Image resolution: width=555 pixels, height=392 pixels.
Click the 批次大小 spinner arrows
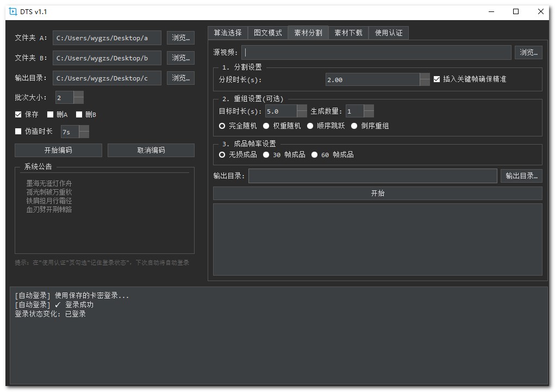78,97
